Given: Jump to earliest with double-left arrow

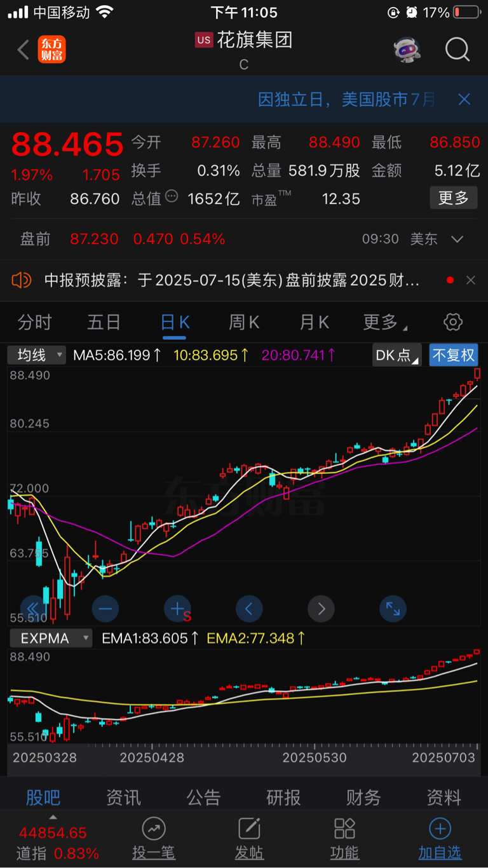Looking at the screenshot, I should 33,609.
